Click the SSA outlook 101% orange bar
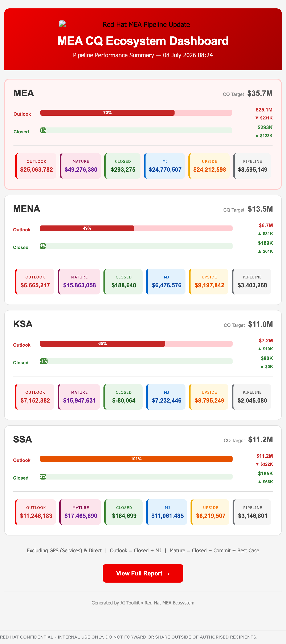286x644 pixels. pyautogui.click(x=136, y=459)
